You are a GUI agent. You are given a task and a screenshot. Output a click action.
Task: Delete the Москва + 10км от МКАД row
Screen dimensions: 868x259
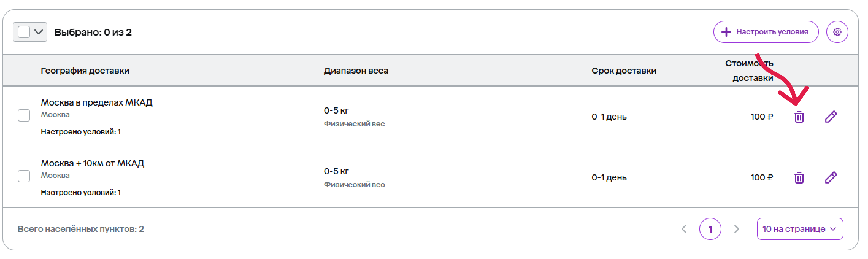[799, 177]
